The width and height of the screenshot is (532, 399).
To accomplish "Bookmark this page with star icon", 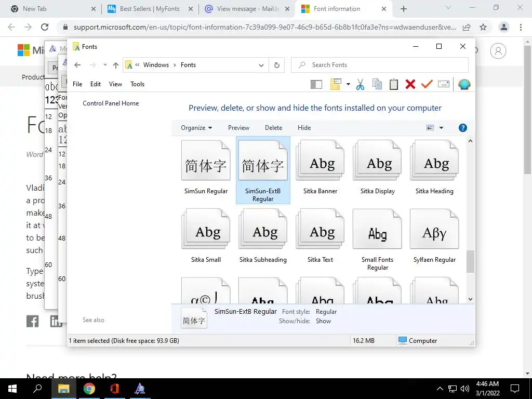I will 483,27.
